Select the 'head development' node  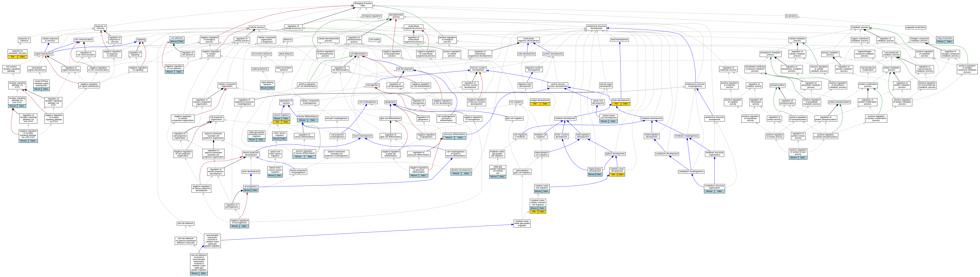tap(619, 40)
